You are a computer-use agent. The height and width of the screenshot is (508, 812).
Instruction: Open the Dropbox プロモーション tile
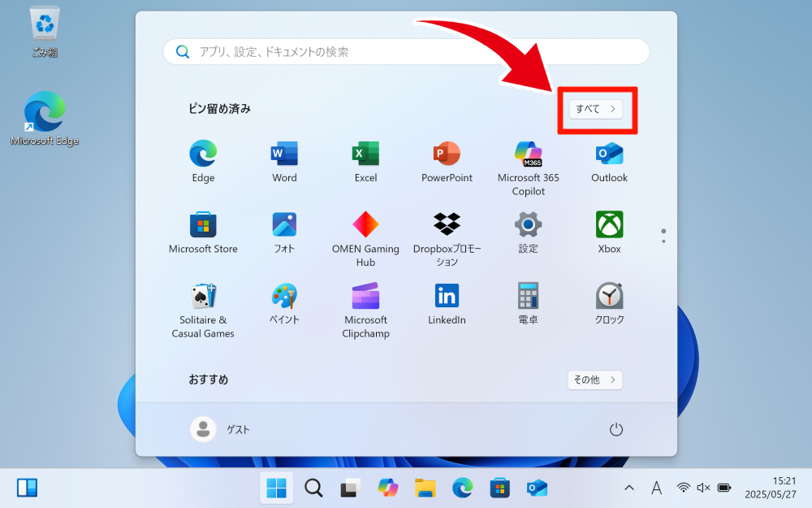tap(447, 239)
